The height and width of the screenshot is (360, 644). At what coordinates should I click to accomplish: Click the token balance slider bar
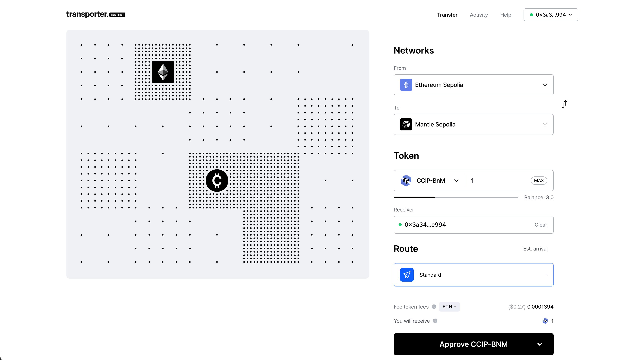[x=456, y=197]
